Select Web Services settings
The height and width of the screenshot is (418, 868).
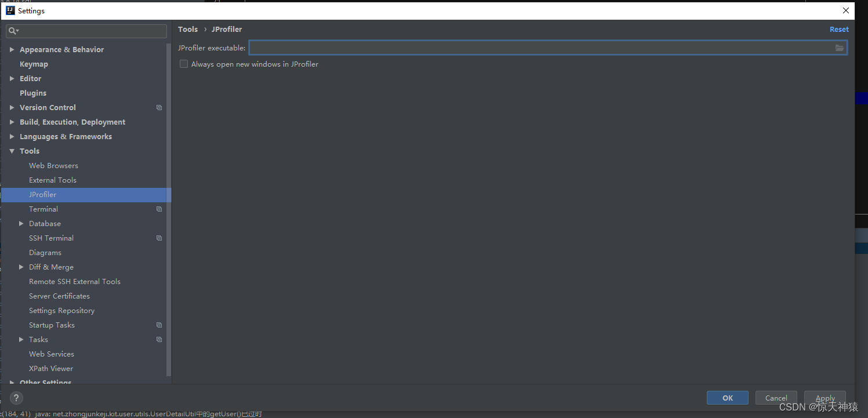click(x=52, y=354)
